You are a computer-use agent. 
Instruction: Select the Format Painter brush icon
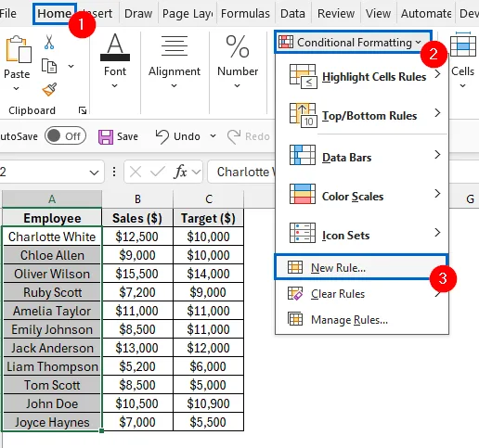49,89
